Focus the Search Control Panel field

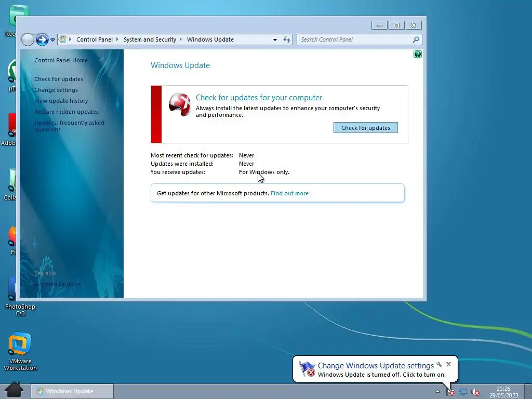coord(360,39)
